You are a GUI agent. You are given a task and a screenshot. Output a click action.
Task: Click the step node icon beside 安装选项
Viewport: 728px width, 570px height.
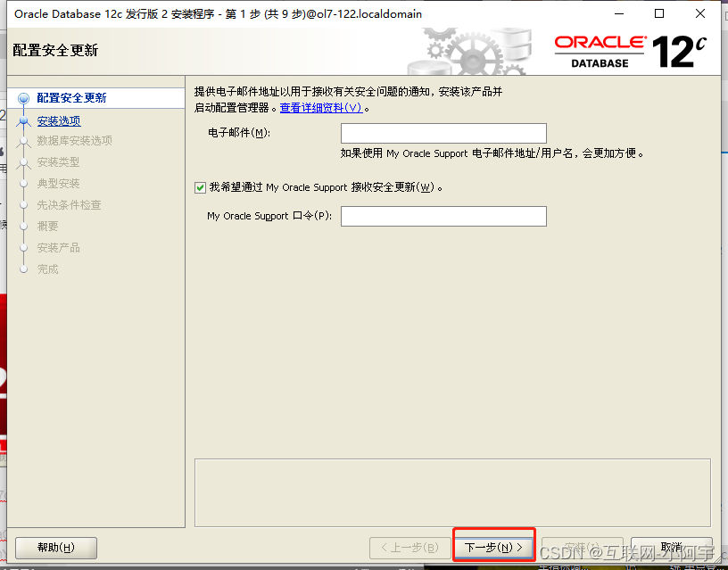point(24,121)
